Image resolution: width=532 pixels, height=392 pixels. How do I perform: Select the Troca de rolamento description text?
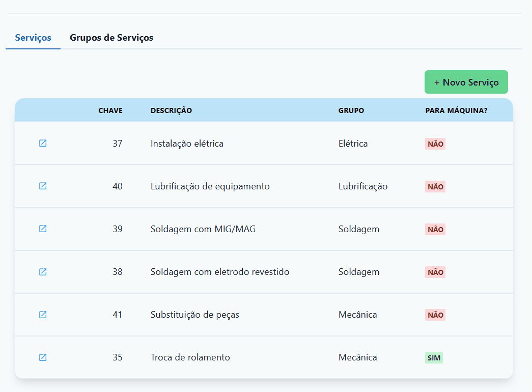tap(190, 357)
